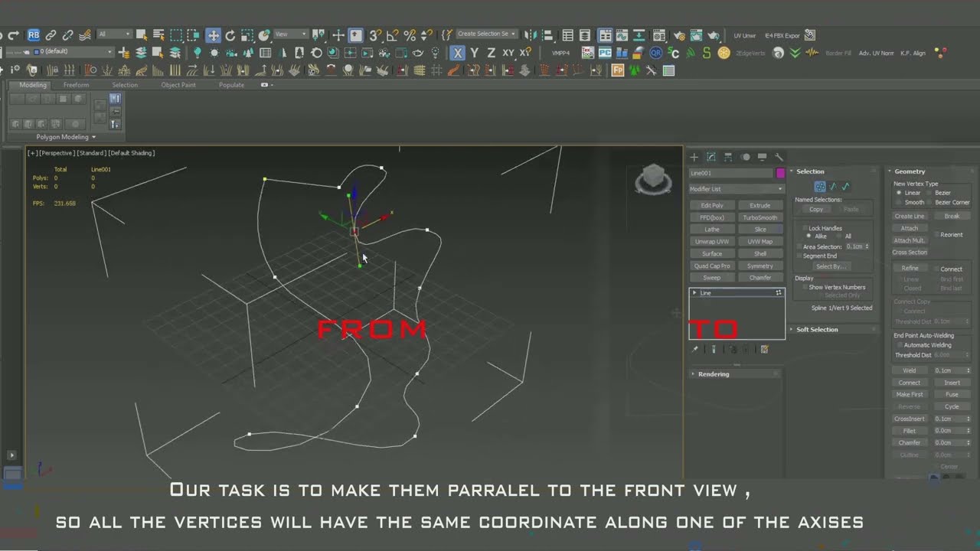
Task: Click the Make First button
Action: (910, 395)
